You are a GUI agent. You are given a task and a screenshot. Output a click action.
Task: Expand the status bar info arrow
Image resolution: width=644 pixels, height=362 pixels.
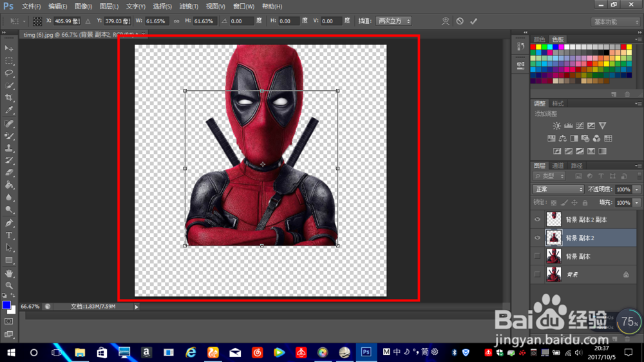137,307
